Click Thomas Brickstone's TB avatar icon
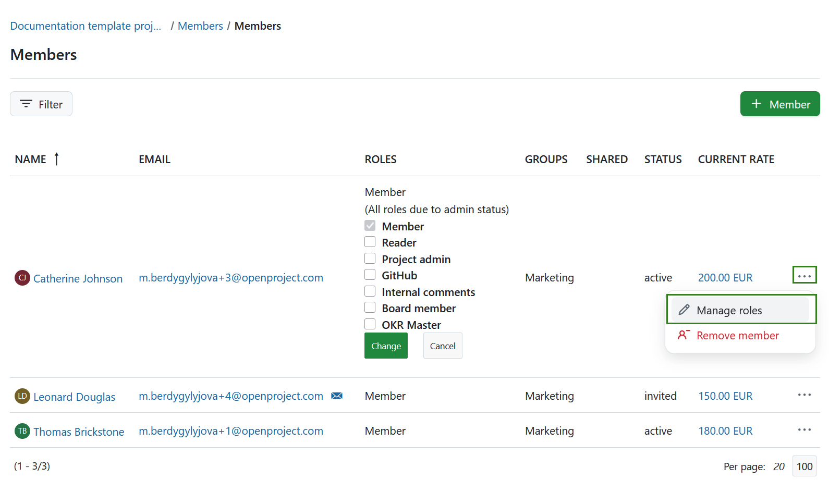This screenshot has width=829, height=504. pyautogui.click(x=22, y=431)
